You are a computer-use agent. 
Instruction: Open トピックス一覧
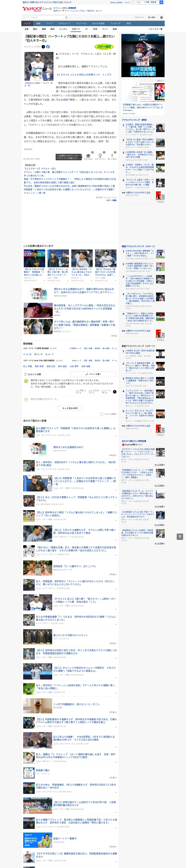[x=155, y=29]
